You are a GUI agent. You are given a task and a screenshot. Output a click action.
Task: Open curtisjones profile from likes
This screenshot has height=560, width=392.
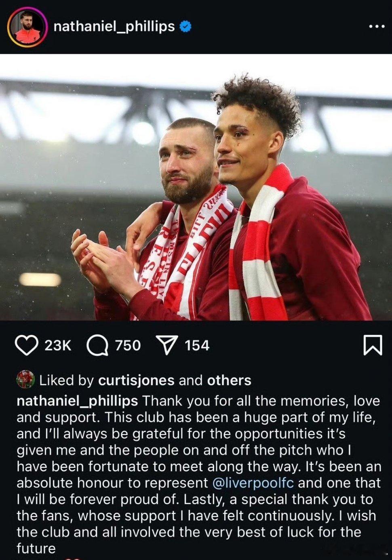click(x=136, y=380)
